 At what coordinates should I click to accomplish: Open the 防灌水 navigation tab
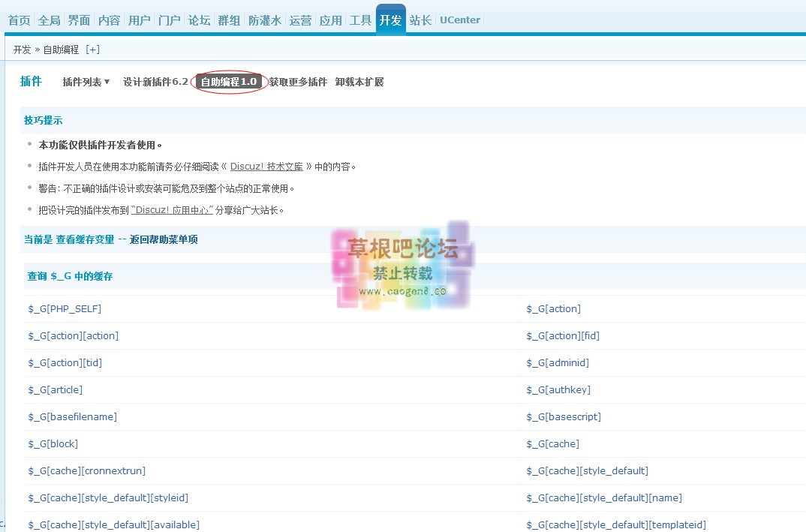(264, 20)
